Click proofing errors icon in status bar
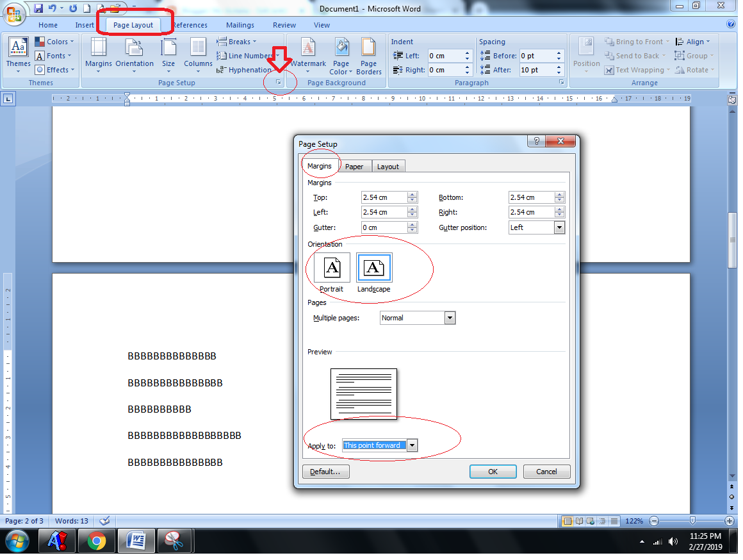 tap(104, 521)
